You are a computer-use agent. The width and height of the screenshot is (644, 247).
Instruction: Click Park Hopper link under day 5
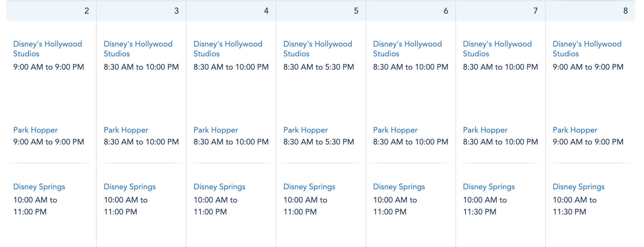click(x=305, y=130)
